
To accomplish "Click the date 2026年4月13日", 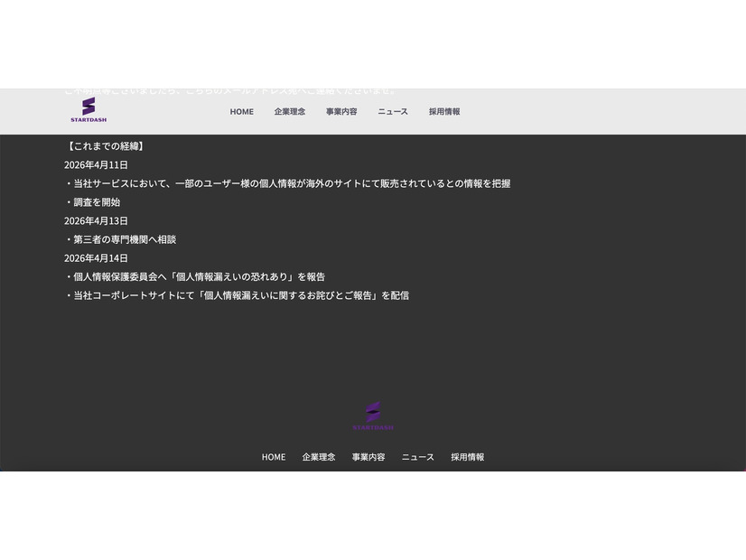I will tap(96, 221).
